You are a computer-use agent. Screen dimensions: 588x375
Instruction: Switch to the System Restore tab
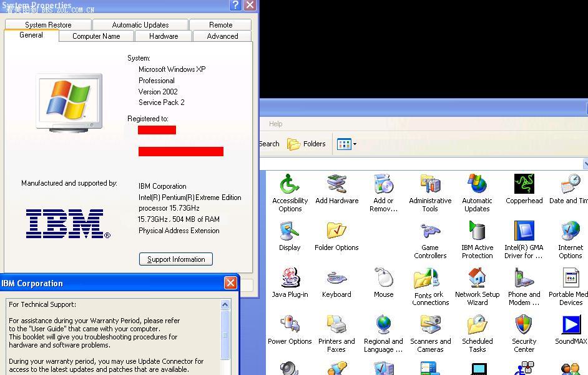pyautogui.click(x=48, y=25)
